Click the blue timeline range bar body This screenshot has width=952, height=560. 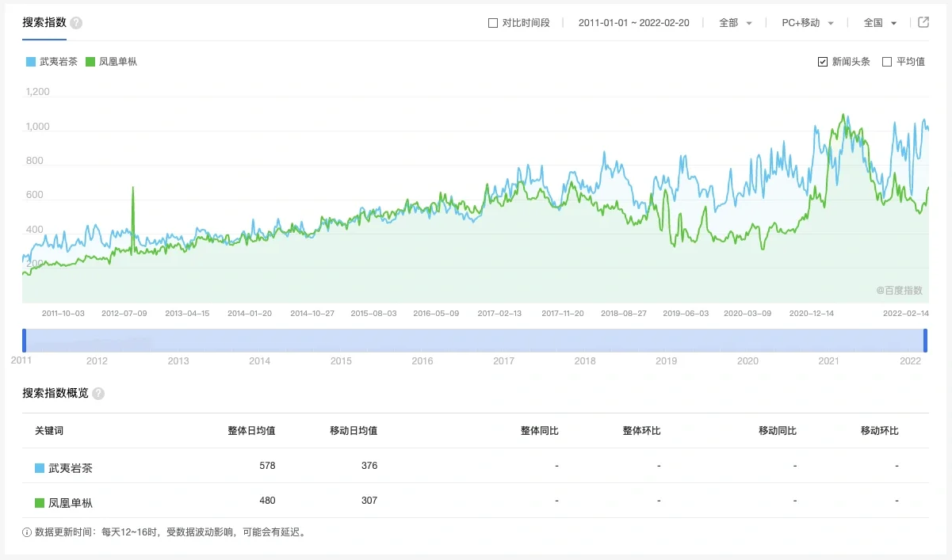(x=475, y=341)
